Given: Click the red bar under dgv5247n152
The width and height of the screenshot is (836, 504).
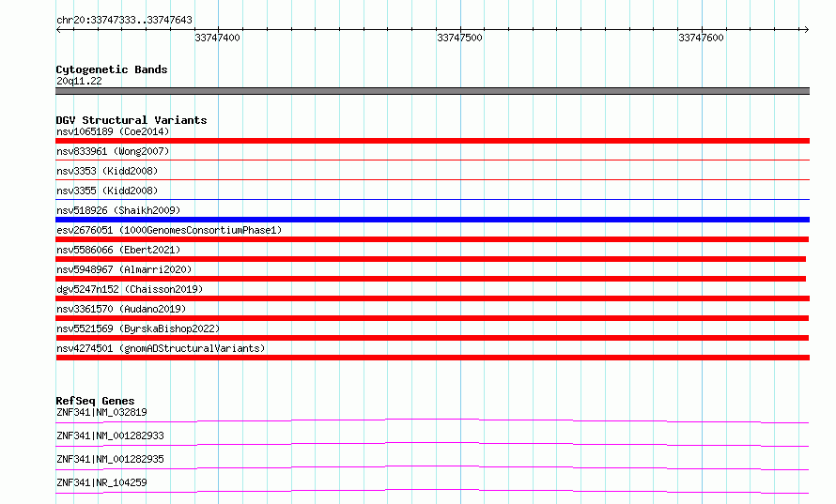Looking at the screenshot, I should pyautogui.click(x=432, y=298).
